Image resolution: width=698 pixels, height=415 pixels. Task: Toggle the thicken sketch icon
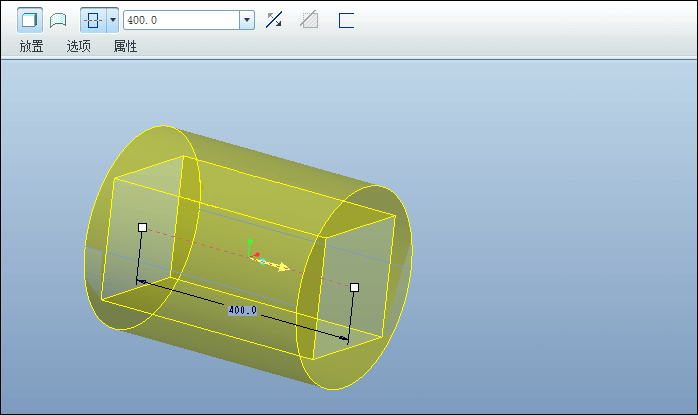click(x=346, y=20)
